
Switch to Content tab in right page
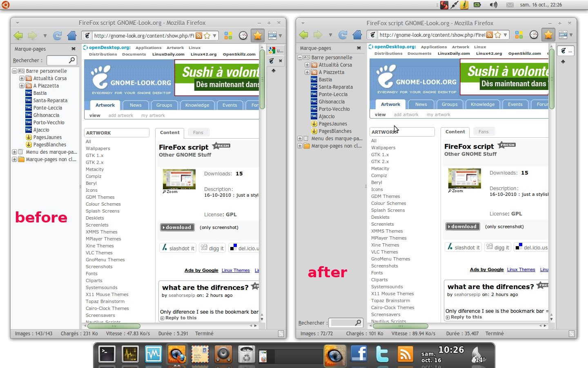point(455,132)
